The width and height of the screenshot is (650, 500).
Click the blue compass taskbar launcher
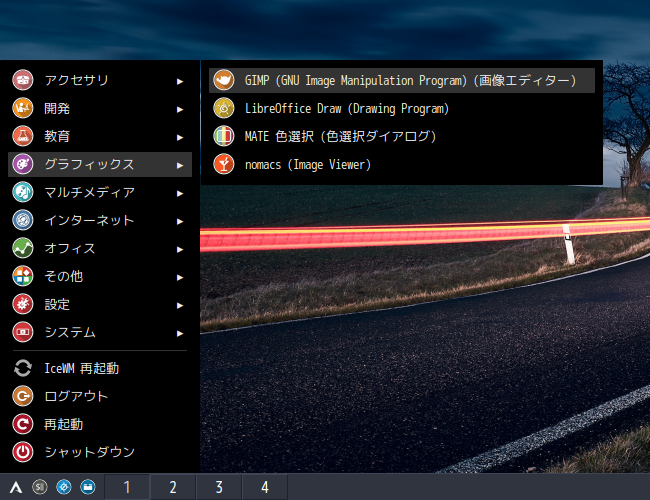coord(64,487)
